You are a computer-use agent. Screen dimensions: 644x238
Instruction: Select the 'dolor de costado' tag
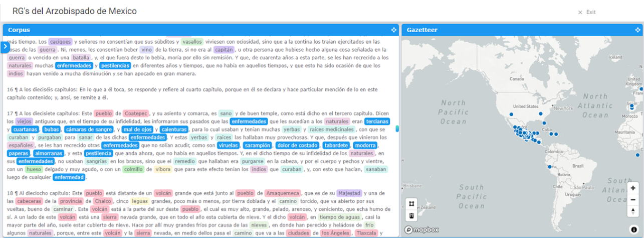point(297,146)
